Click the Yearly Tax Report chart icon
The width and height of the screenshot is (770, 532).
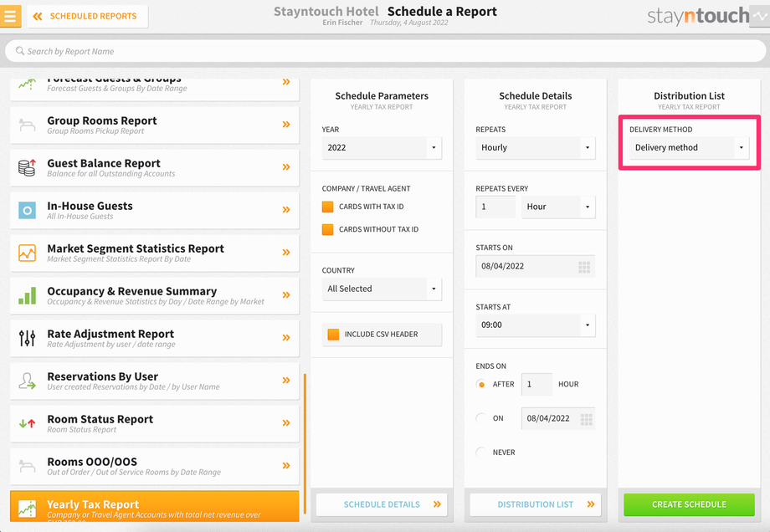[27, 509]
